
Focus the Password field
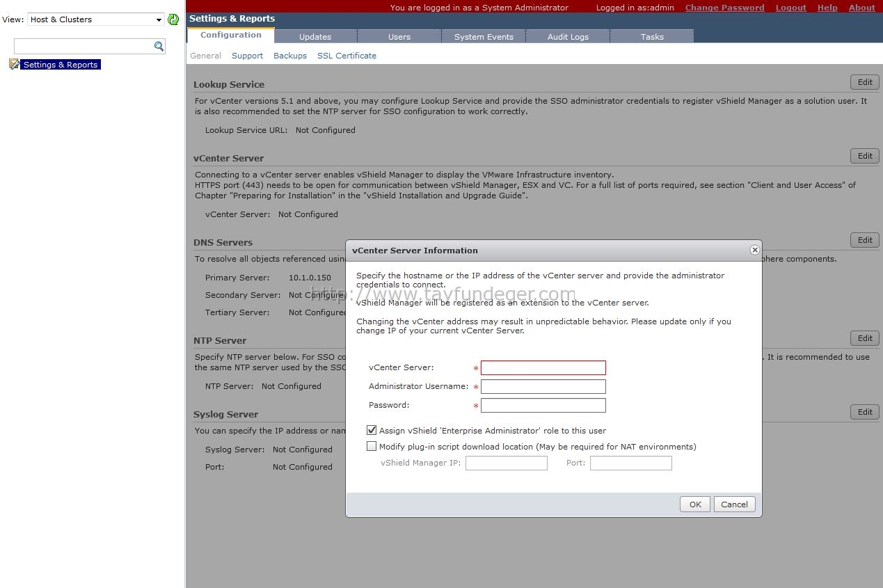point(543,405)
